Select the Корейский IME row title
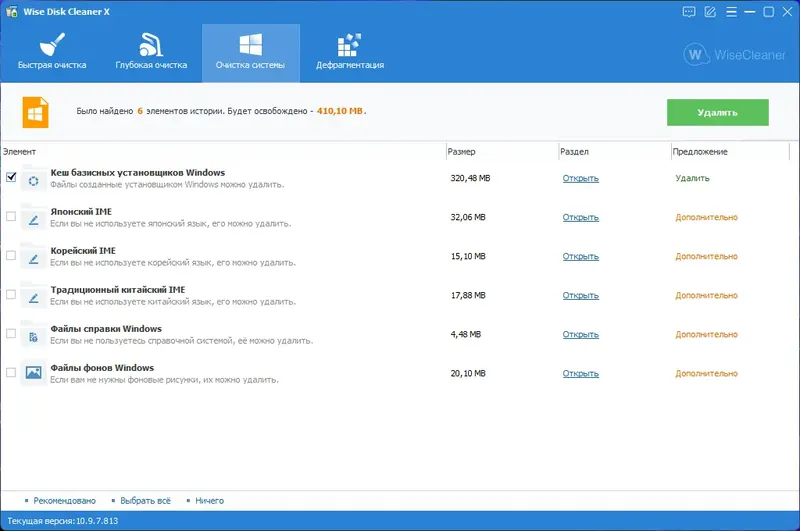The height and width of the screenshot is (531, 800). pos(83,250)
